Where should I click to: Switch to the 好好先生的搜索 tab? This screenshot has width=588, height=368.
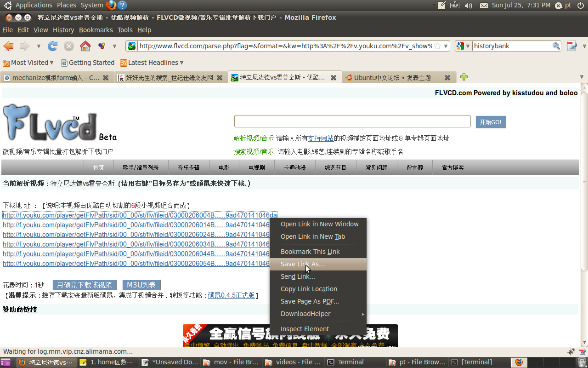165,78
